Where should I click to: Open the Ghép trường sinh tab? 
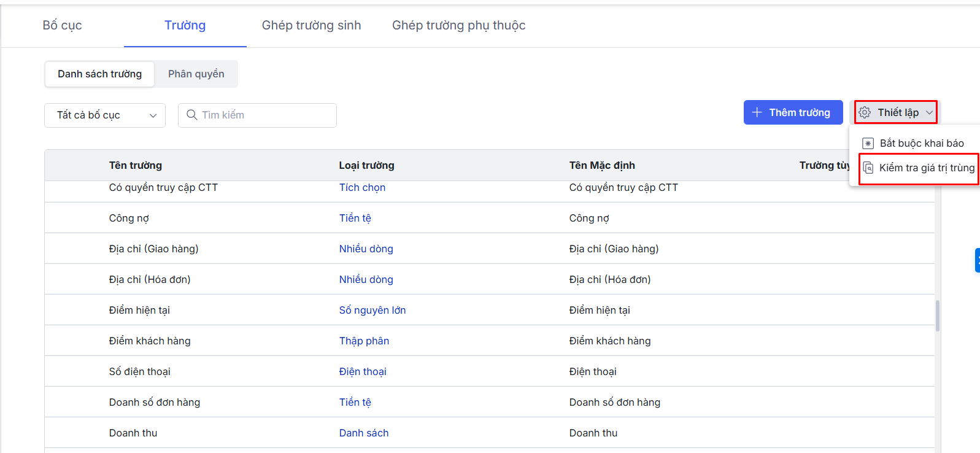click(x=311, y=25)
